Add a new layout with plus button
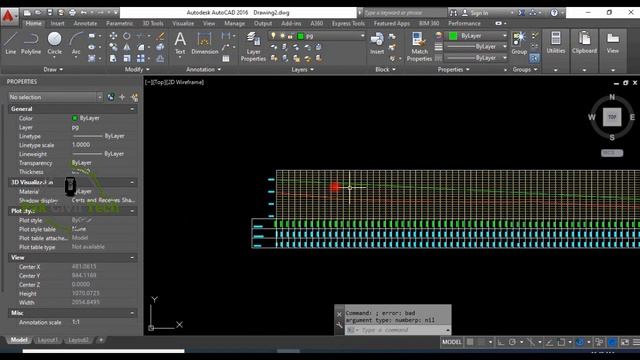The image size is (640, 360). pos(101,340)
